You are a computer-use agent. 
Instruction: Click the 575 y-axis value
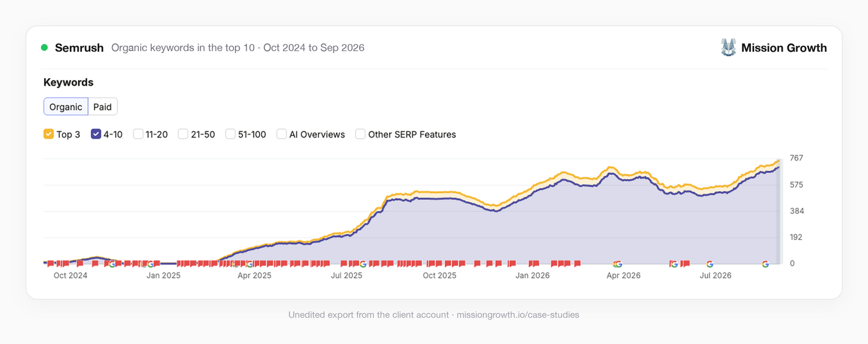[796, 185]
